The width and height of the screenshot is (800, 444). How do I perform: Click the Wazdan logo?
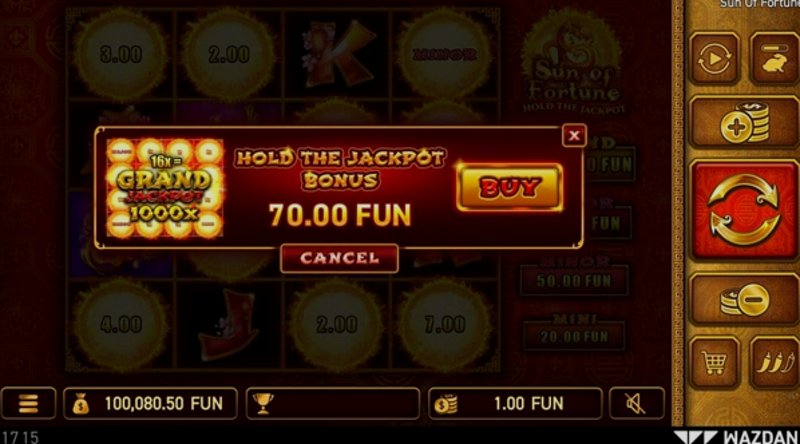[x=737, y=437]
